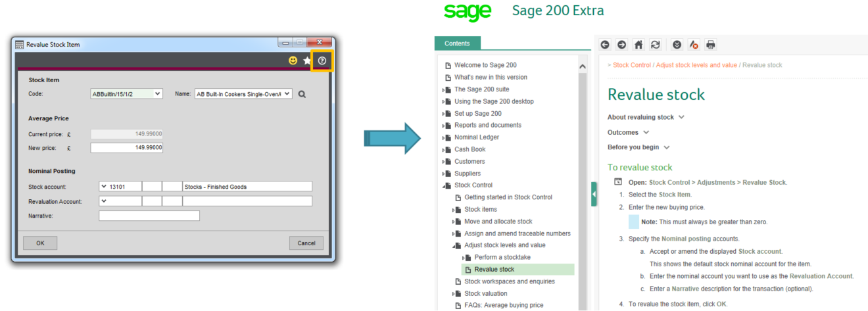Screen dimensions: 868x311
Task: Click the Back arrow in help toolbar
Action: 605,45
